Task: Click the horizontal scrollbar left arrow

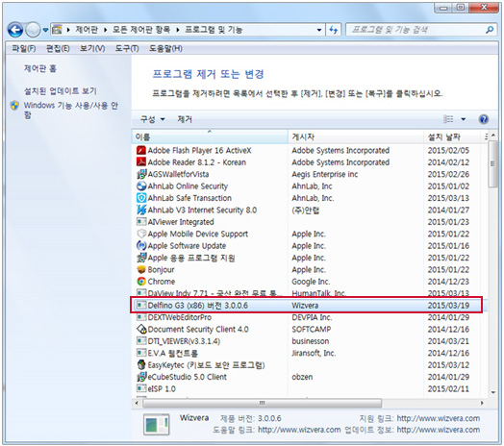Action: [x=138, y=403]
